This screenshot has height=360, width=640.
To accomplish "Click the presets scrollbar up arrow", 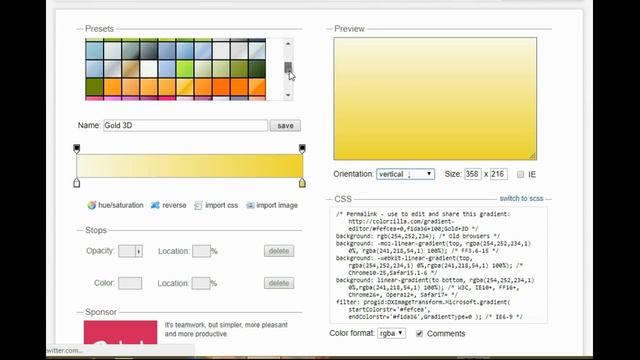I will [288, 44].
